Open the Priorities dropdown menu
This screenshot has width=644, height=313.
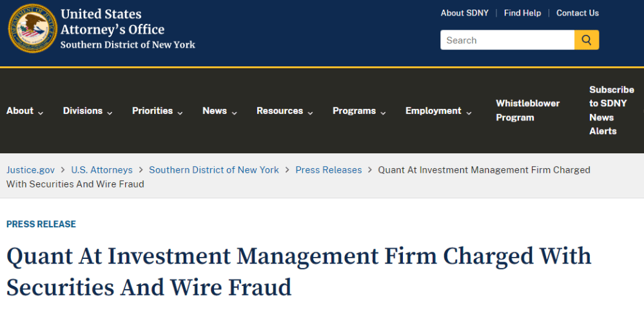point(157,111)
